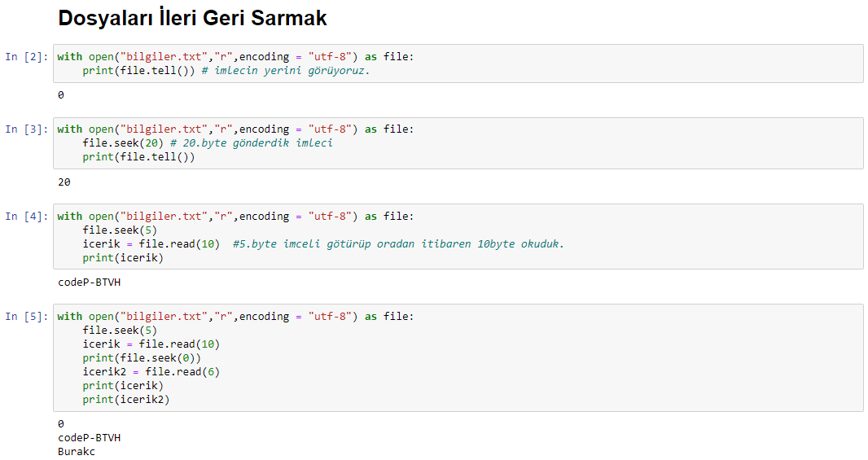Select the In [2] prompt label

pyautogui.click(x=27, y=56)
